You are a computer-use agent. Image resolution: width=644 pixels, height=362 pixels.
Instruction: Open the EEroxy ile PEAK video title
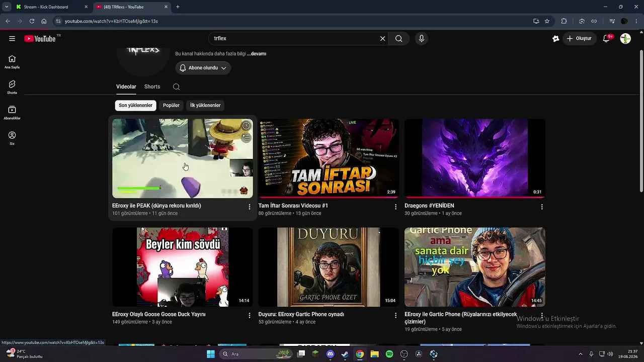click(156, 206)
